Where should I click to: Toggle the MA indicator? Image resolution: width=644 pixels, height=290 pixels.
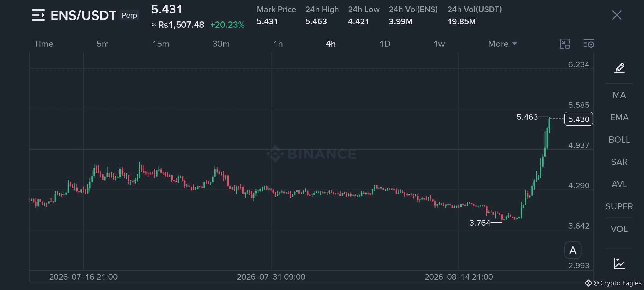(619, 95)
